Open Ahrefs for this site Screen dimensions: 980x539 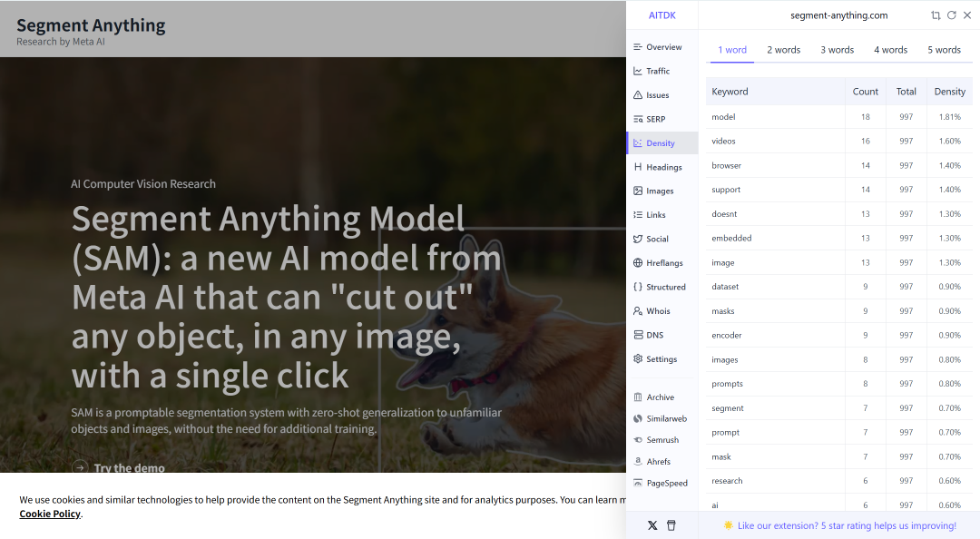652,462
